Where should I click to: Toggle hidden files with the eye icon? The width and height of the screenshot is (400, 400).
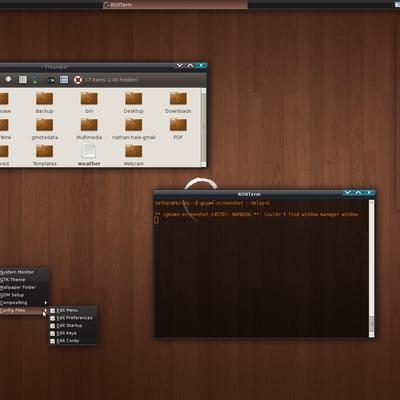[x=51, y=80]
